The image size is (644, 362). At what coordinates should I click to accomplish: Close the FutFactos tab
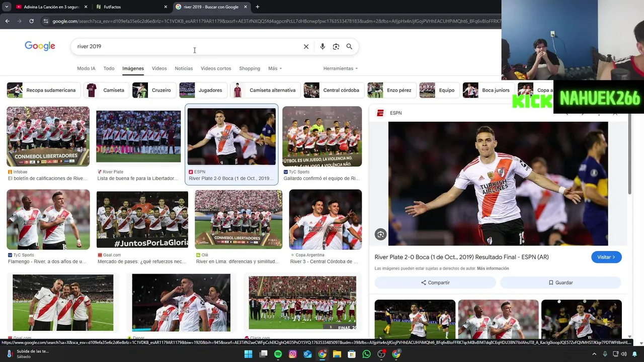coord(166,7)
